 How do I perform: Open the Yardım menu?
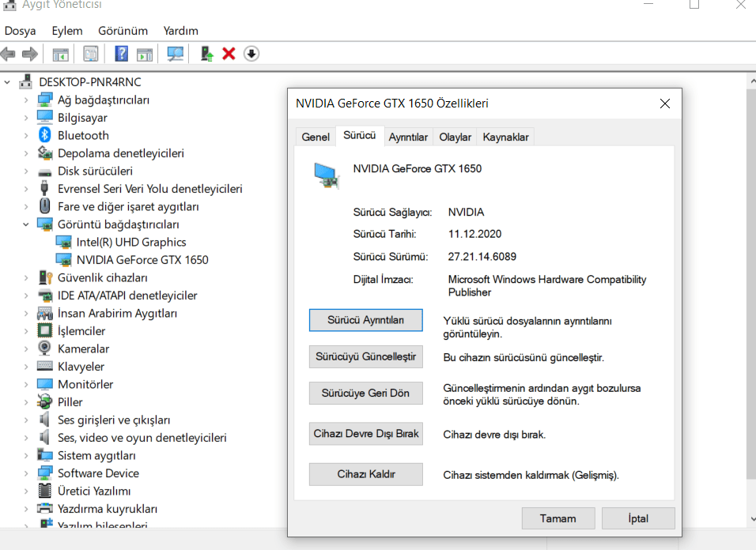tap(181, 31)
